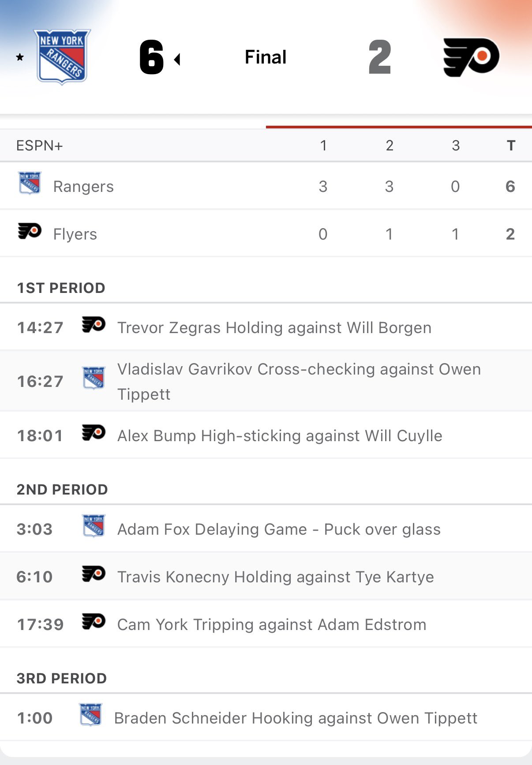This screenshot has height=765, width=532.
Task: Open the Rangers team name link
Action: [83, 187]
